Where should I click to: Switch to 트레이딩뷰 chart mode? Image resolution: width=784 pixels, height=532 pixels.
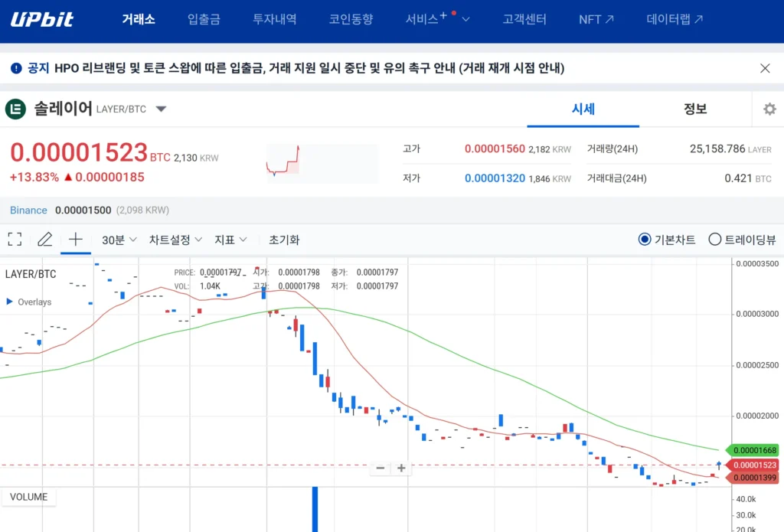pyautogui.click(x=715, y=239)
